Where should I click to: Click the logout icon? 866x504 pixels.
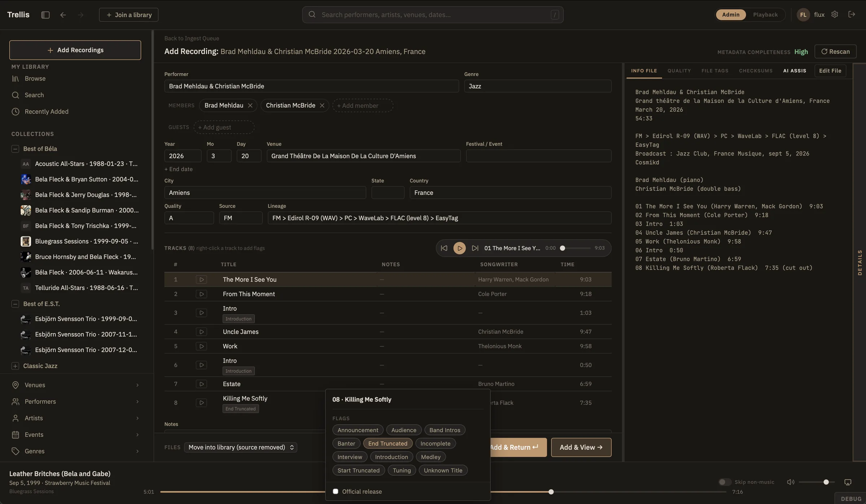(852, 14)
